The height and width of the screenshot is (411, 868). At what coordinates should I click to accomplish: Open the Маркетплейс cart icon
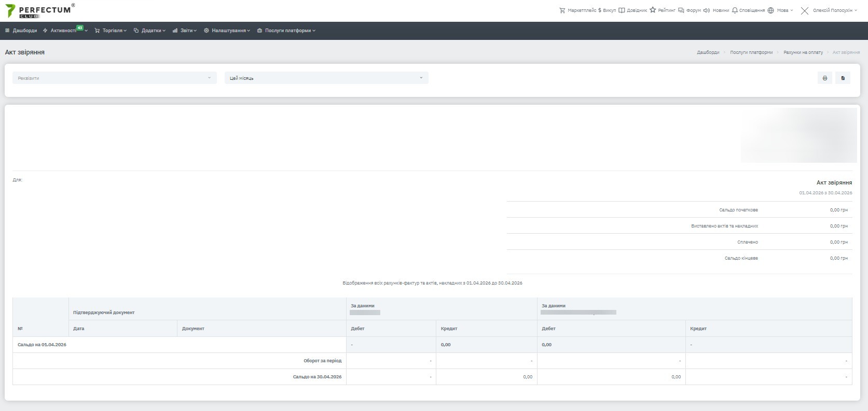562,10
